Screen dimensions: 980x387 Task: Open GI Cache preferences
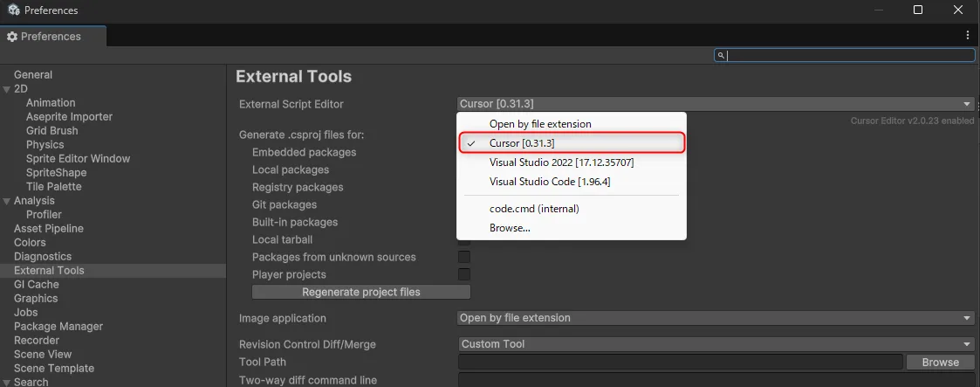pos(37,285)
